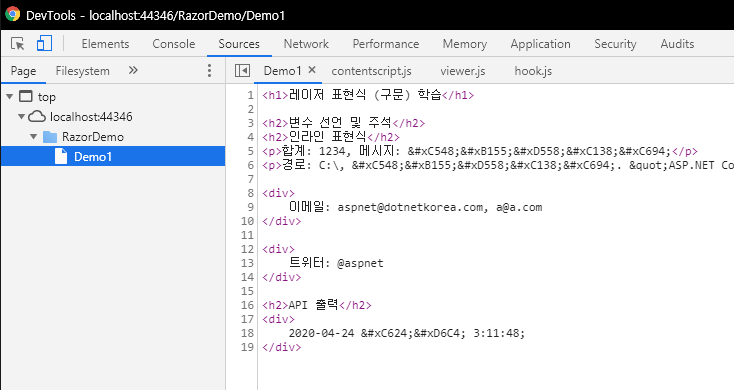The width and height of the screenshot is (734, 390).
Task: Click the '인라인 표현식' h2 line
Action: coord(331,137)
